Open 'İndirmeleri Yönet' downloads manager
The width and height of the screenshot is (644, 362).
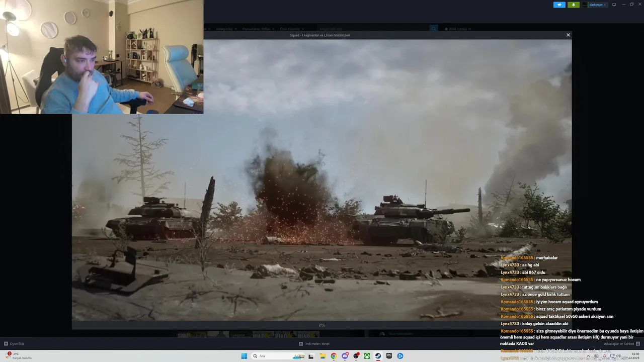tap(314, 344)
